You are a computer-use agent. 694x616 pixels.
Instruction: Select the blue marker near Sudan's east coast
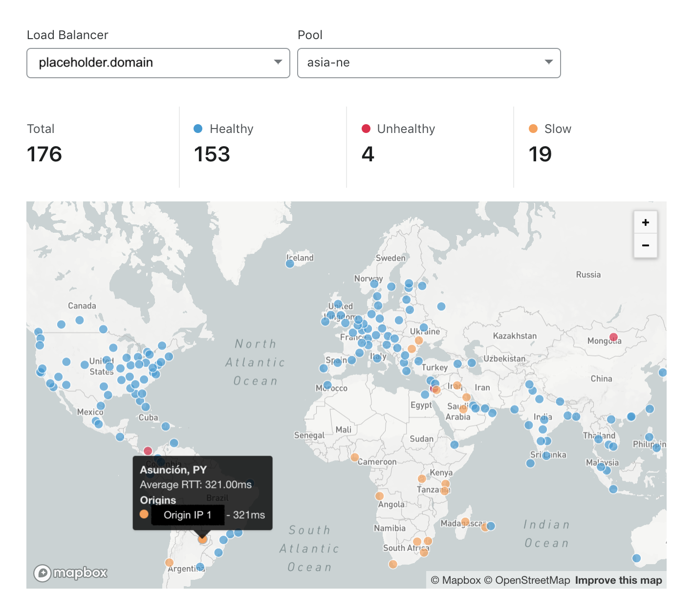click(455, 444)
